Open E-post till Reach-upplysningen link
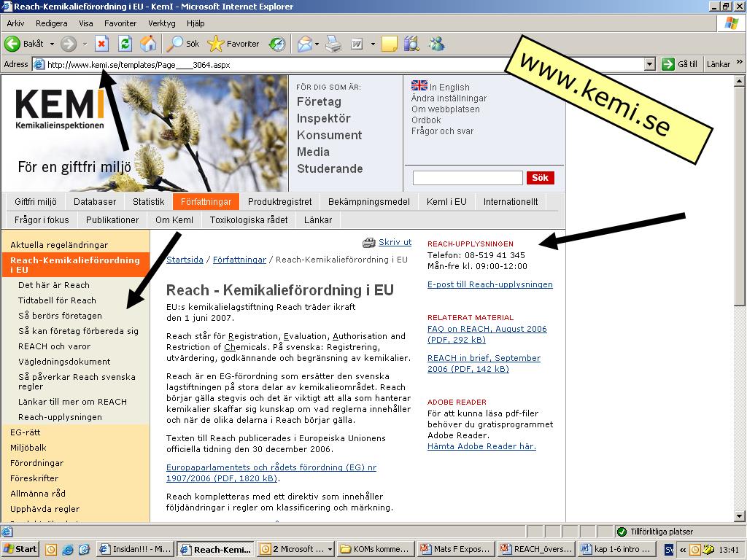The image size is (747, 560). (x=489, y=284)
